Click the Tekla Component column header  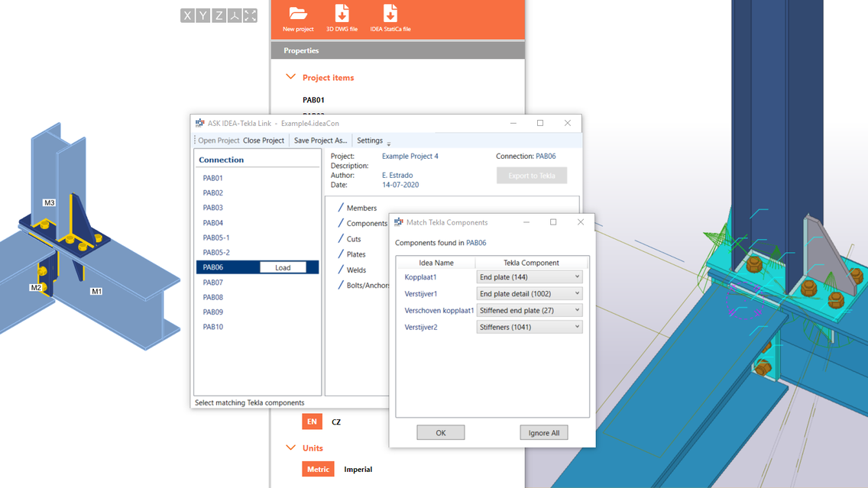click(x=531, y=263)
